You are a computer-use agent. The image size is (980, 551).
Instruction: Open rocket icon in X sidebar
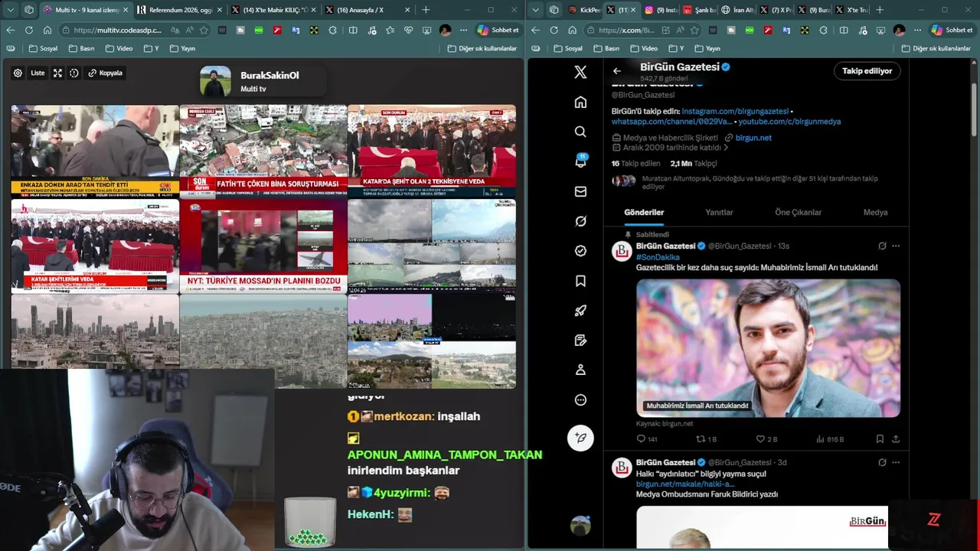[580, 311]
